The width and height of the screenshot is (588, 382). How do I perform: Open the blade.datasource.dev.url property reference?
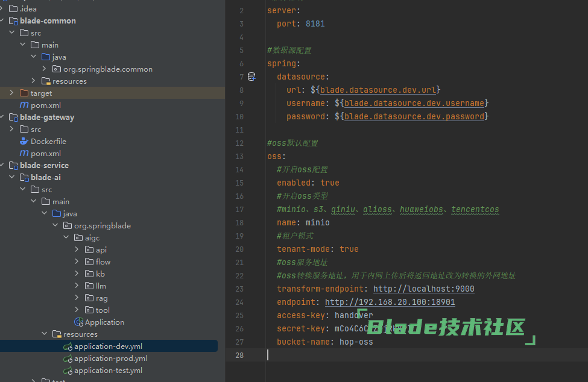coord(378,90)
